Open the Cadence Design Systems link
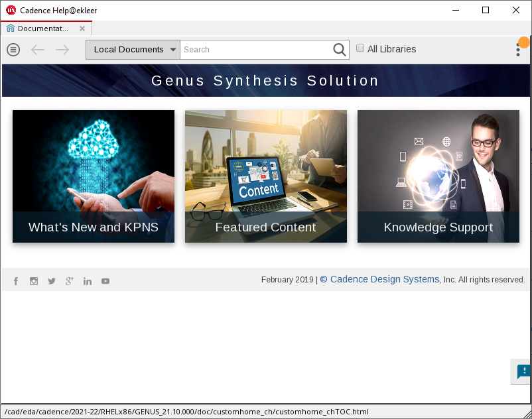The image size is (532, 419). 379,279
